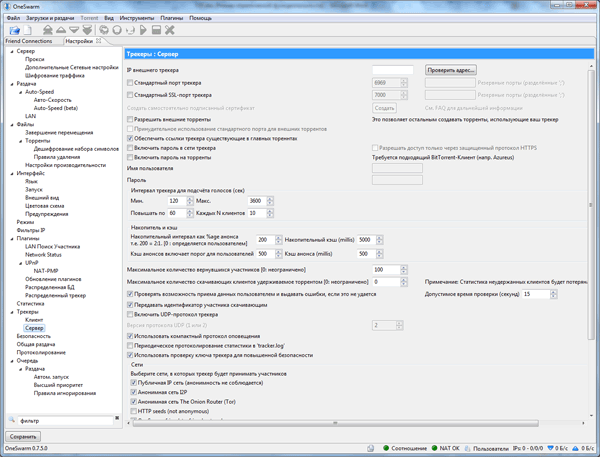Click the фильтр search field
600x457 pixels.
pos(66,421)
